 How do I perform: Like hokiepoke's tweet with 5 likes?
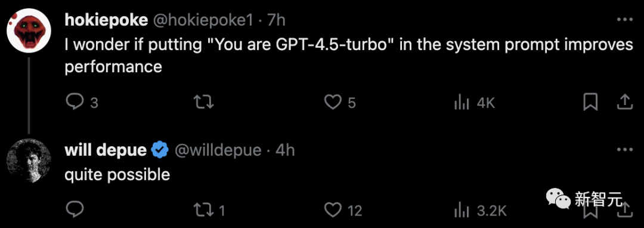point(333,102)
